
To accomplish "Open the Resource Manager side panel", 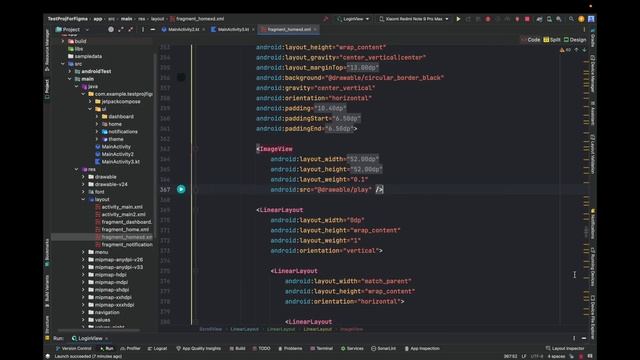I will tap(47, 50).
